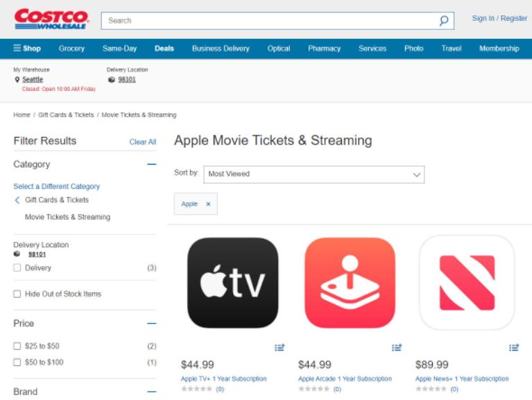Click the Closed: Open 10:00 AM Friday text
This screenshot has height=400, width=532.
point(59,89)
